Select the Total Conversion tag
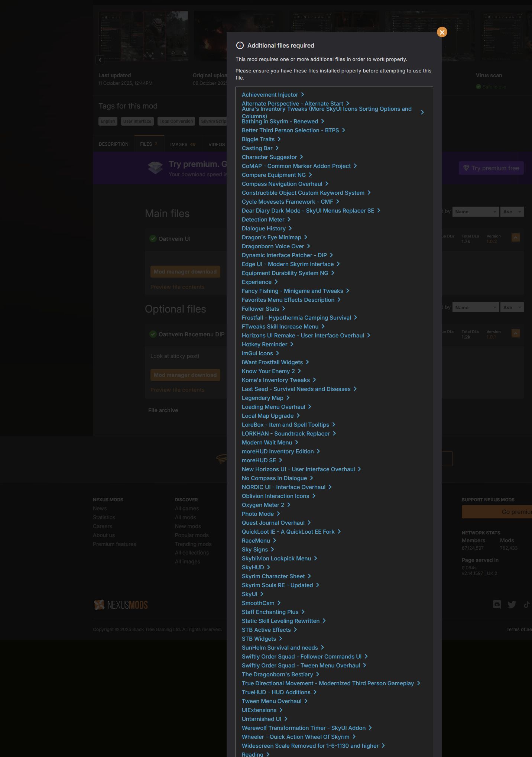 coord(176,121)
